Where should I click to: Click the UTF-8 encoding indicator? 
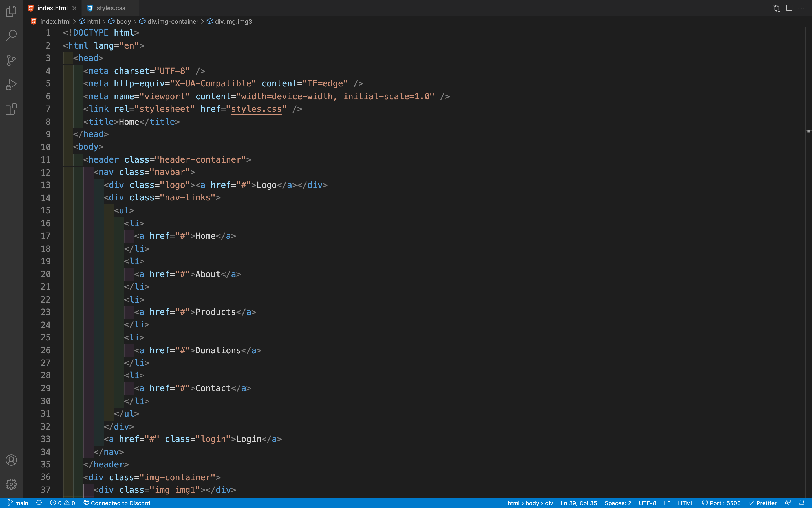point(647,503)
